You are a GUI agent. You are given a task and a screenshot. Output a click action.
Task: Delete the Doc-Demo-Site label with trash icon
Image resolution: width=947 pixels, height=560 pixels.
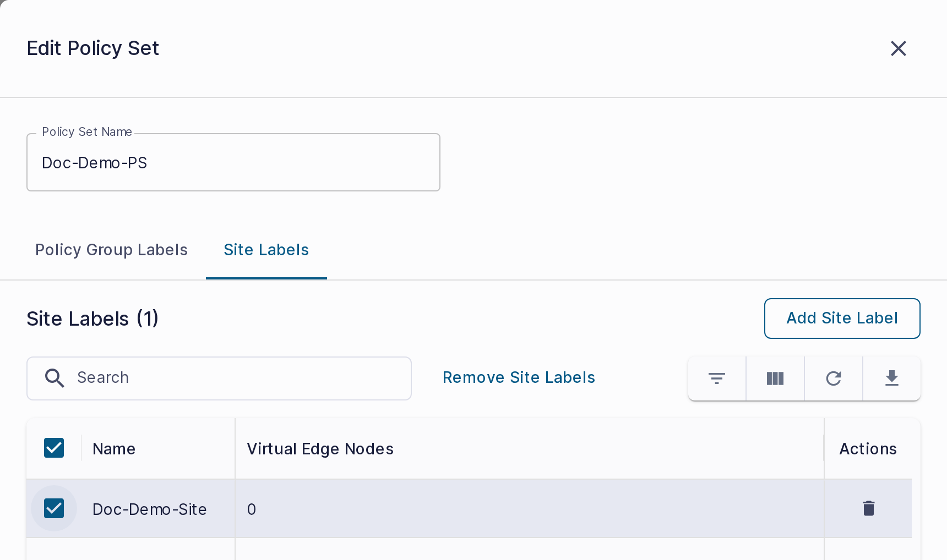click(x=869, y=508)
